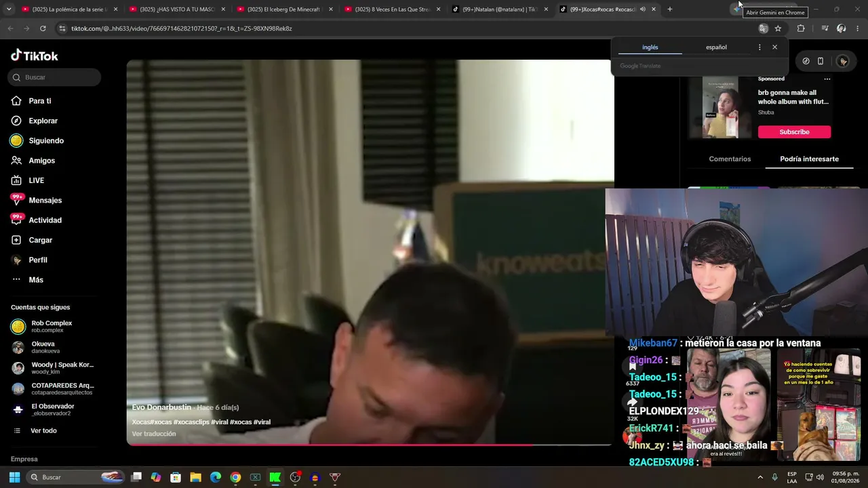
Task: Open Gemini in Chrome
Action: 737,9
